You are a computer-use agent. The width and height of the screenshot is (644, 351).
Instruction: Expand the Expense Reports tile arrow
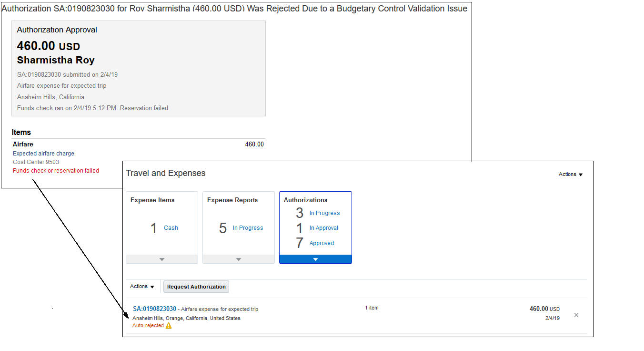239,259
